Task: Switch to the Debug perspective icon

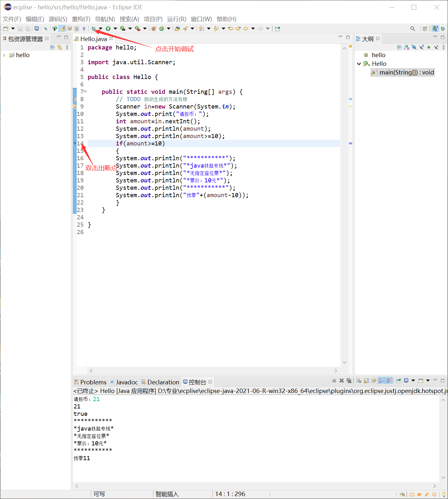Action: coord(443,29)
